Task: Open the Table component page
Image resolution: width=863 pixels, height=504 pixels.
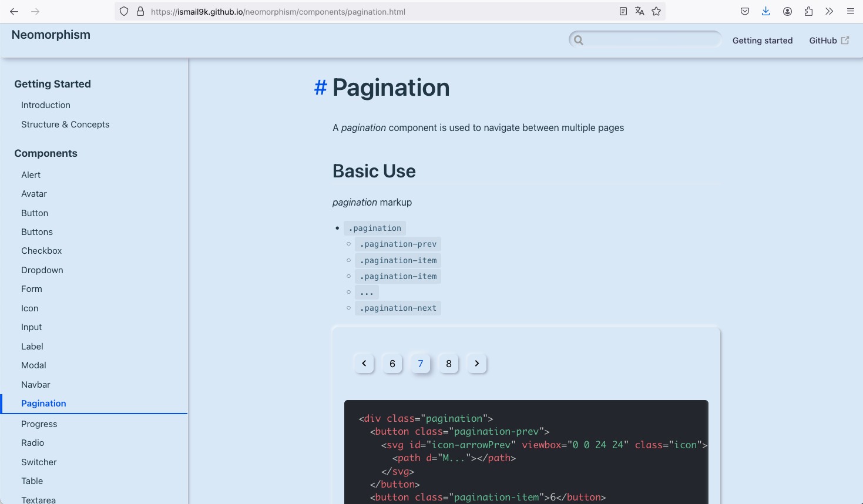Action: [32, 481]
